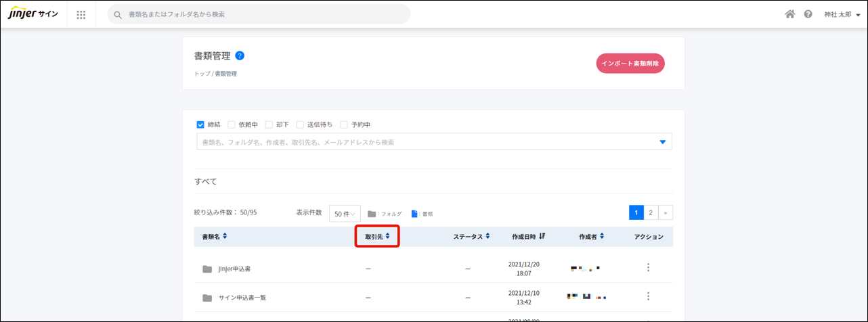Sort by 取引先 column sort icon
868x322 pixels.
click(x=387, y=237)
